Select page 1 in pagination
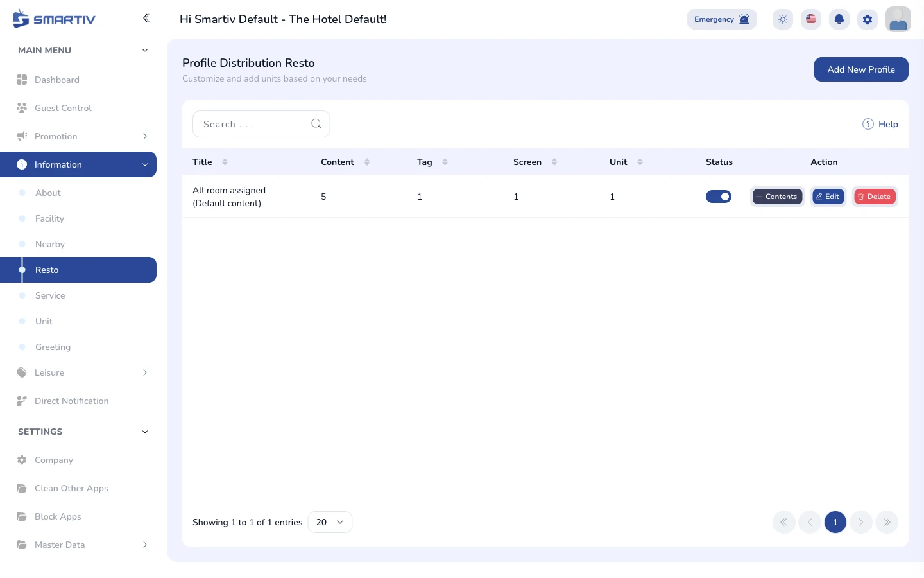The image size is (924, 578). 835,522
